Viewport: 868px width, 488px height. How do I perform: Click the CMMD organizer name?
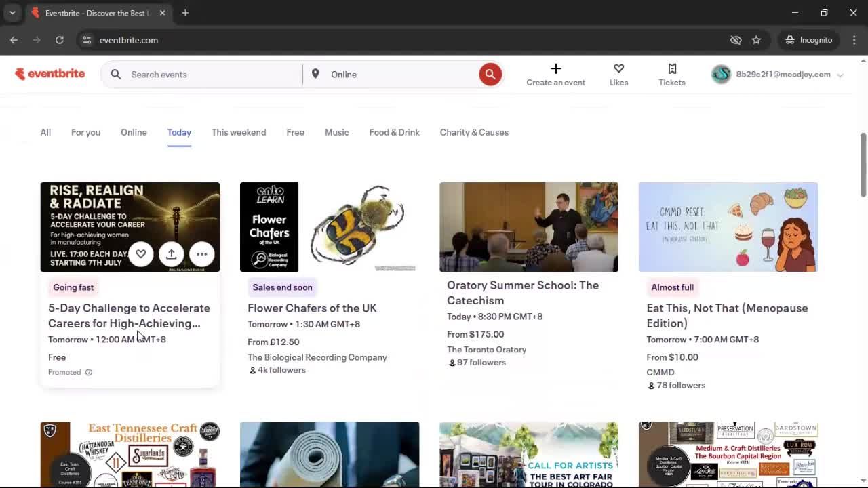tap(660, 372)
